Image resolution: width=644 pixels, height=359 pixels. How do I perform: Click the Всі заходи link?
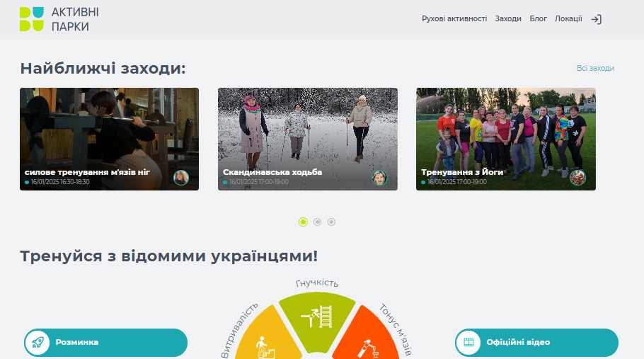pyautogui.click(x=595, y=68)
